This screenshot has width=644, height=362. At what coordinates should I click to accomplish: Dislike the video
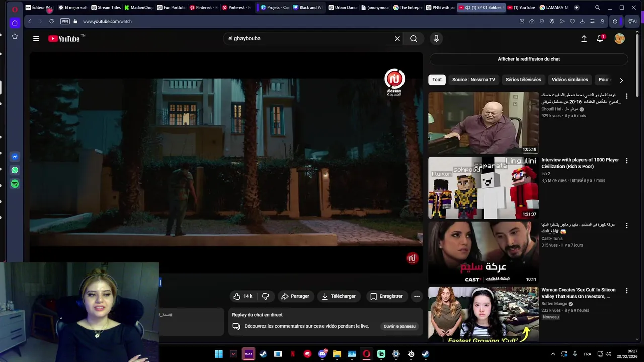click(x=265, y=296)
